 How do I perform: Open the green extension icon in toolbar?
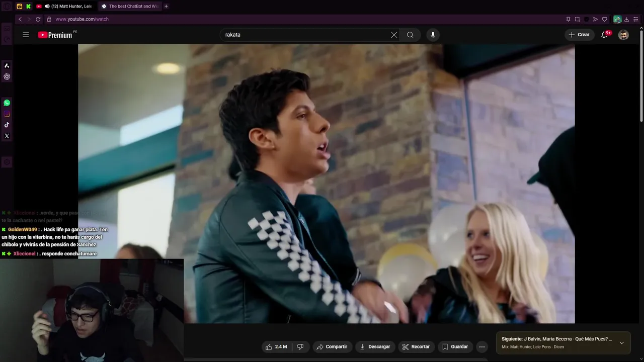[x=617, y=19]
